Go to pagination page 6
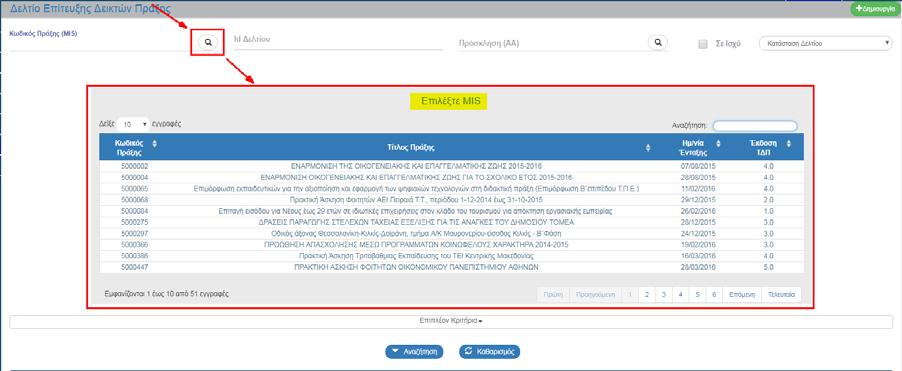 [x=714, y=294]
